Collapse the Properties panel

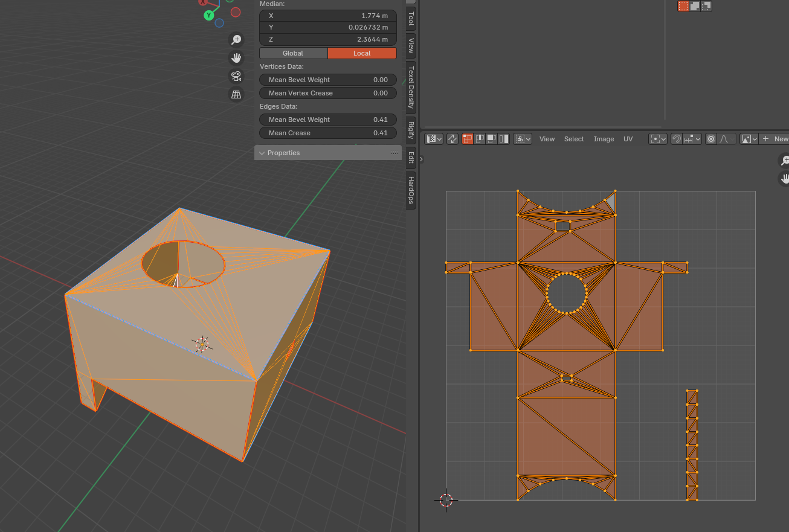coord(262,153)
